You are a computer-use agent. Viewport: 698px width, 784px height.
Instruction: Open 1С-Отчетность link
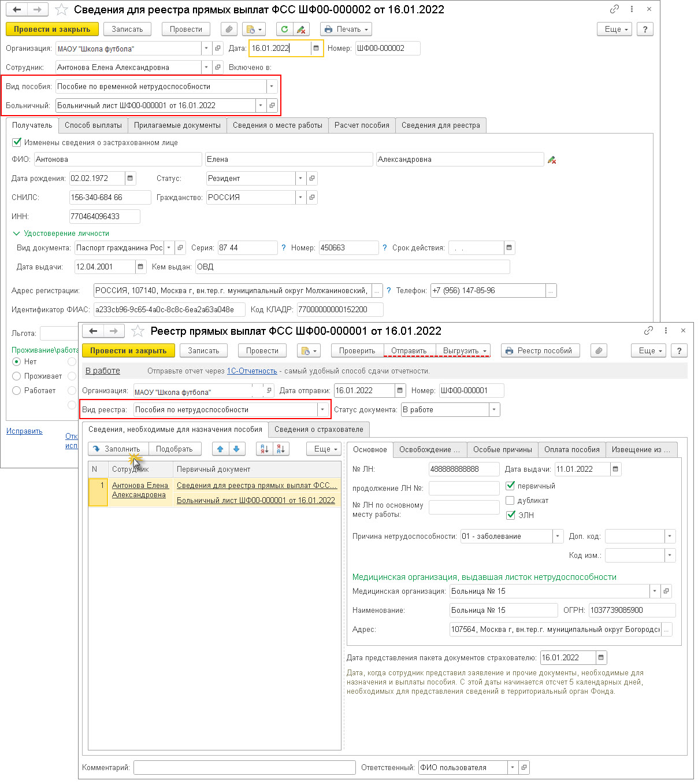252,371
